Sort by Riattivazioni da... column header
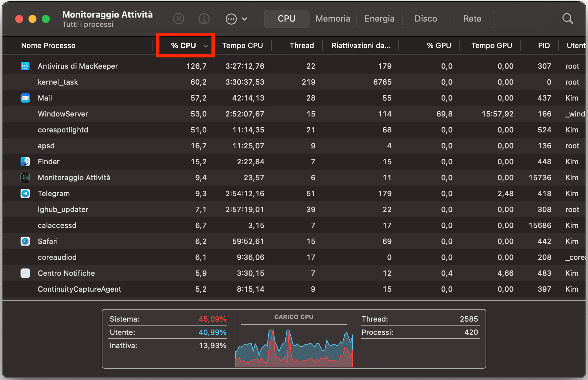This screenshot has height=380, width=588. (361, 45)
